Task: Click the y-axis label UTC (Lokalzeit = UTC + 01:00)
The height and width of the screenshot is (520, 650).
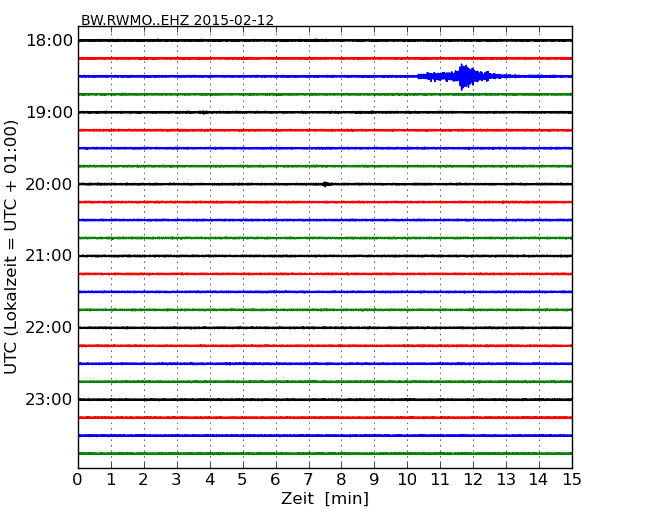Action: [x=11, y=247]
